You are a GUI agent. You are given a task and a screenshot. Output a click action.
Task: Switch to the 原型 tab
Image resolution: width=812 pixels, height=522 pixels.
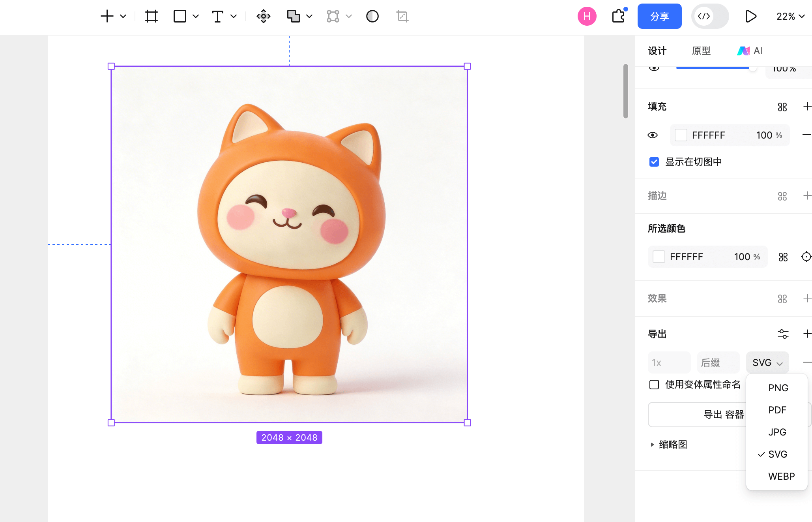pos(701,51)
